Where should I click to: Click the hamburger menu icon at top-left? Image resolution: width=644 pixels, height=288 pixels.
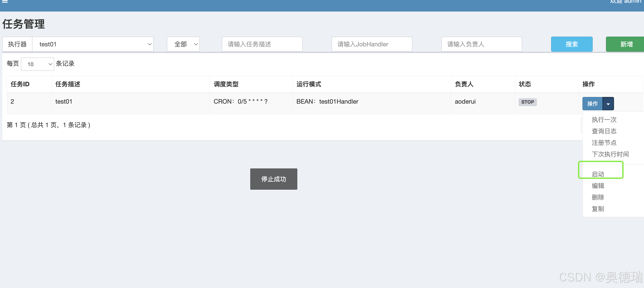[5, 1]
